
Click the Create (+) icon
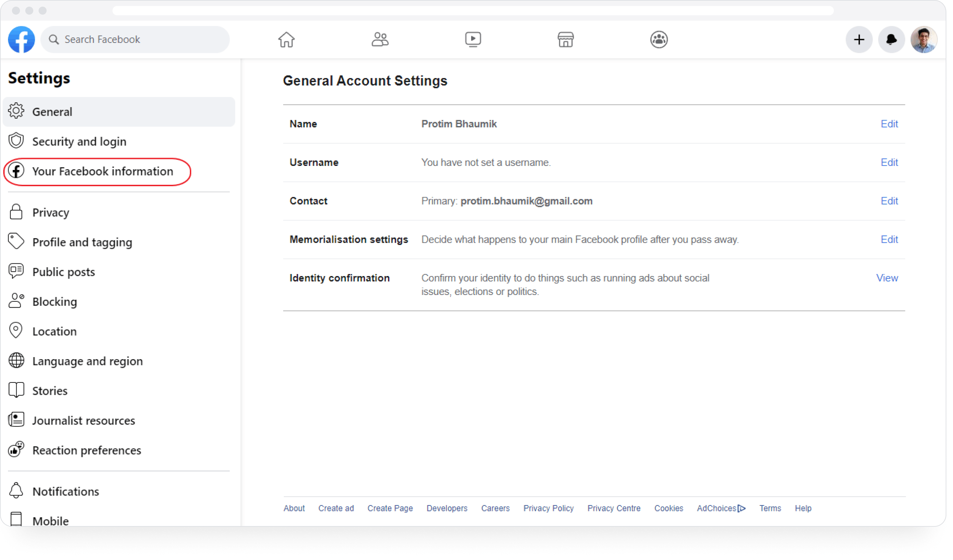click(859, 39)
